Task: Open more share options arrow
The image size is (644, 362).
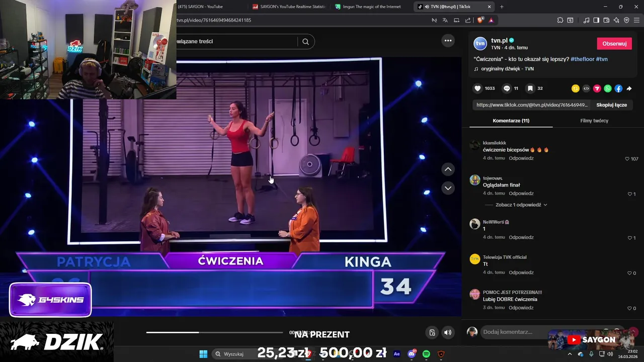Action: 629,88
